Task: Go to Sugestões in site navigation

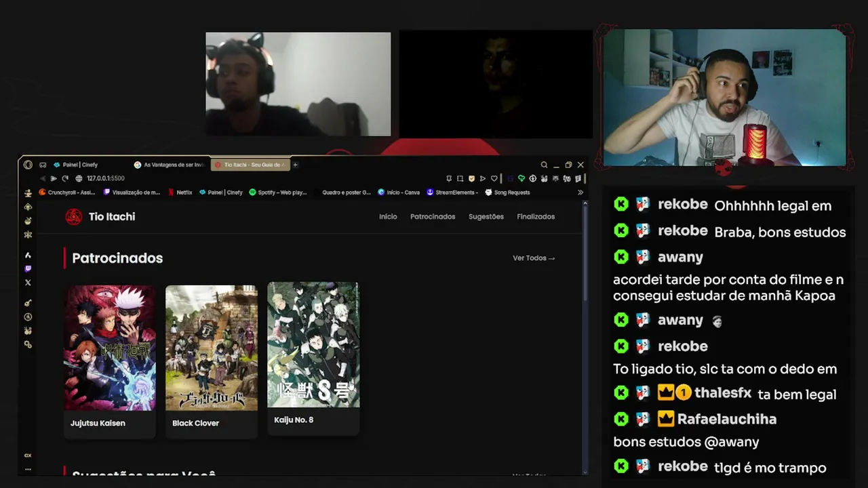Action: click(x=486, y=217)
